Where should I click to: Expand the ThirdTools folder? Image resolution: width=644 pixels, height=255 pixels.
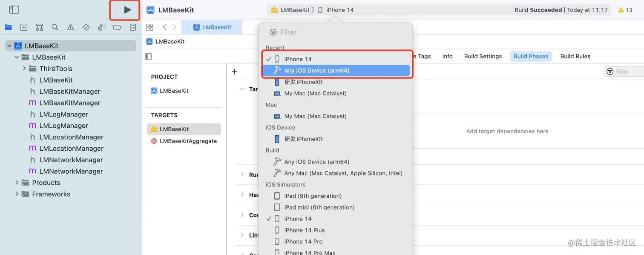click(24, 69)
